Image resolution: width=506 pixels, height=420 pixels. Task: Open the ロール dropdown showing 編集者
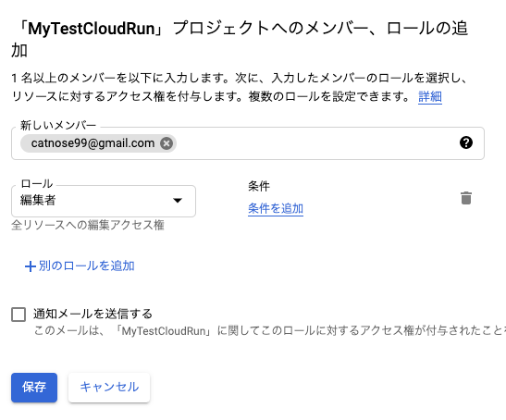(104, 201)
